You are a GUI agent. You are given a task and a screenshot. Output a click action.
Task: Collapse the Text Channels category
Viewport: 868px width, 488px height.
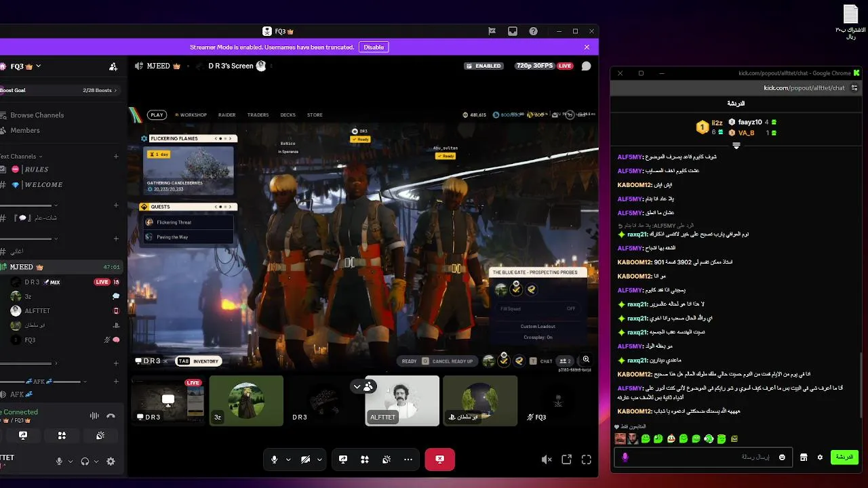[22, 157]
